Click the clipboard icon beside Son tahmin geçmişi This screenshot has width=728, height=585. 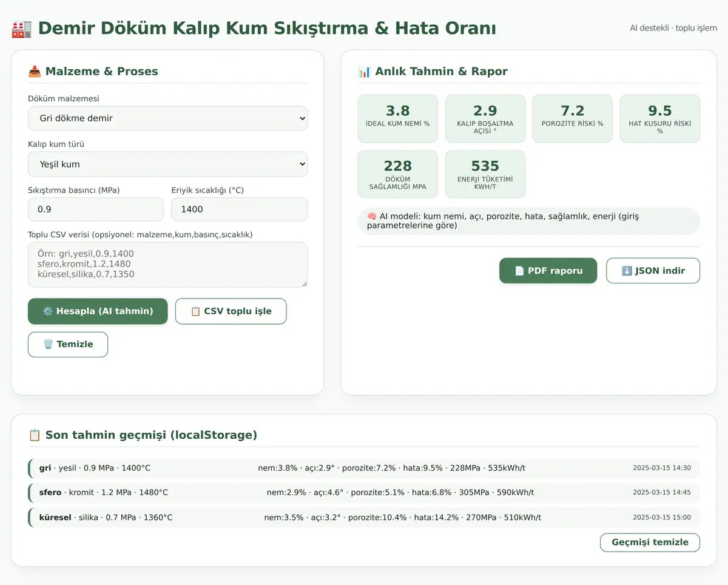35,435
